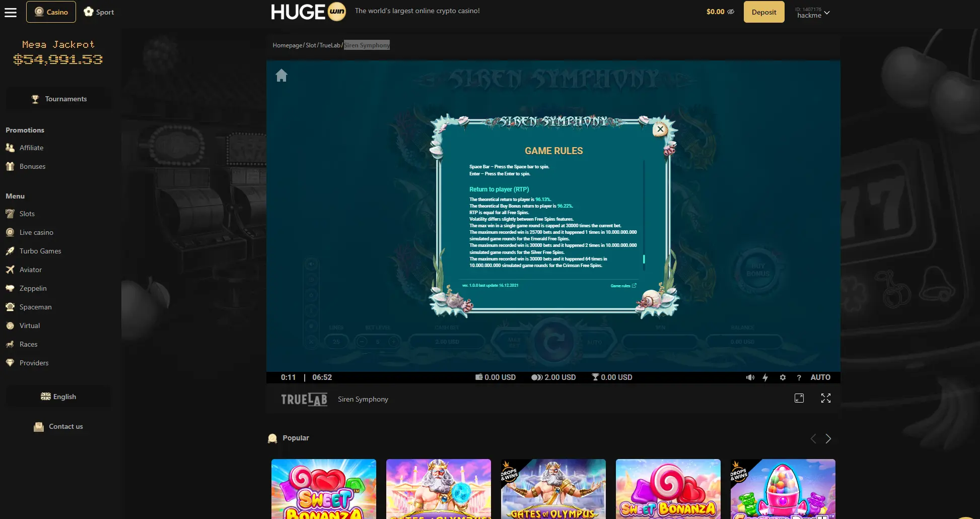Click the Spaceman helmet icon

(x=10, y=307)
